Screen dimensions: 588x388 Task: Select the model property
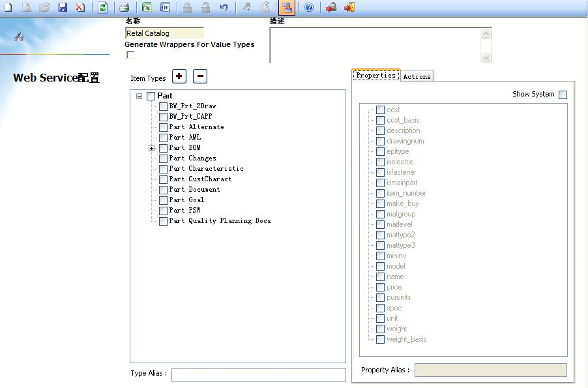(396, 266)
